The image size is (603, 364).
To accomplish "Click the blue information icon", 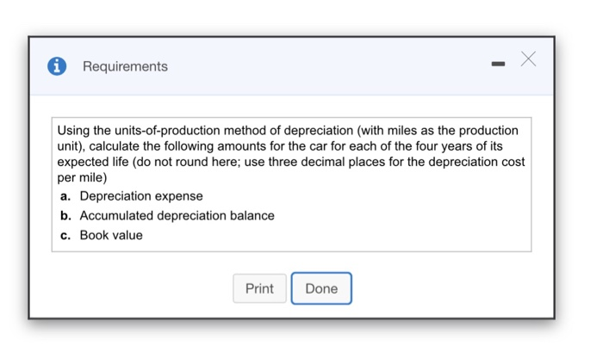I will (x=57, y=66).
